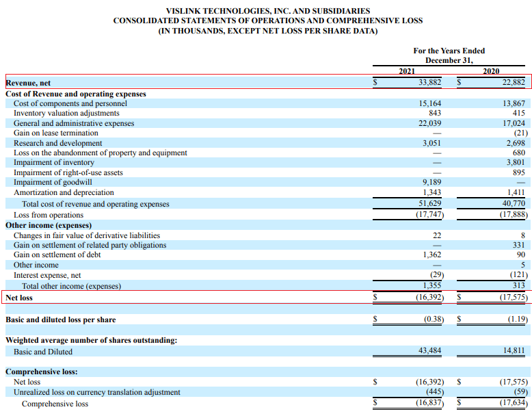Select right-of-use impairment value 895
Screen dimensions: 532x416
point(519,172)
